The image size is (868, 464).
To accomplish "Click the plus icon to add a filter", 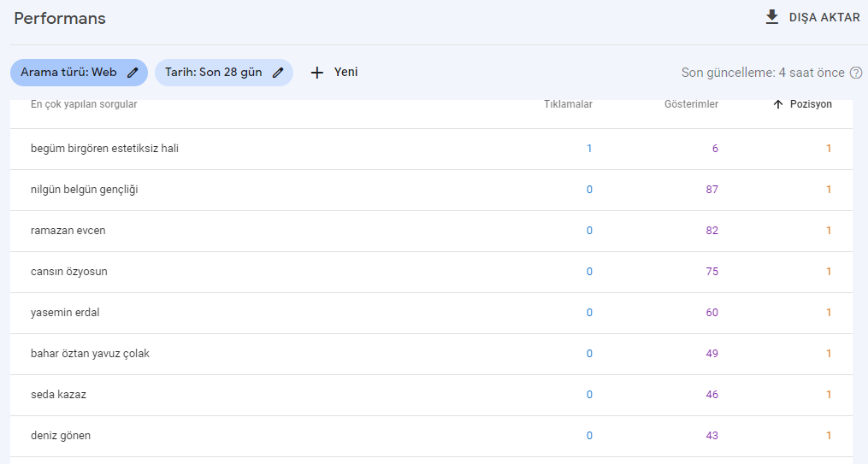I will (316, 73).
